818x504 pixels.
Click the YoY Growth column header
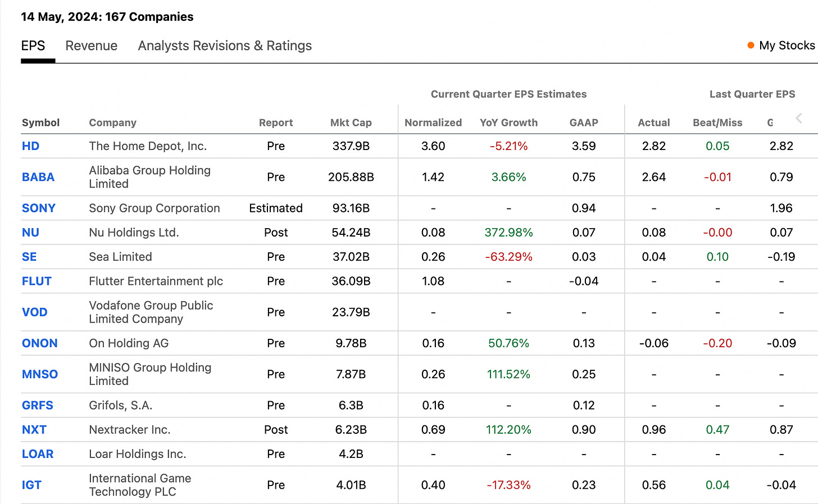click(x=509, y=122)
